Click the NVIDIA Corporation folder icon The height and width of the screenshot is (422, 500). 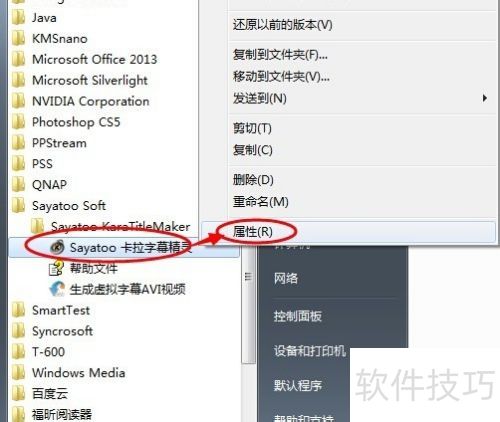(x=18, y=101)
